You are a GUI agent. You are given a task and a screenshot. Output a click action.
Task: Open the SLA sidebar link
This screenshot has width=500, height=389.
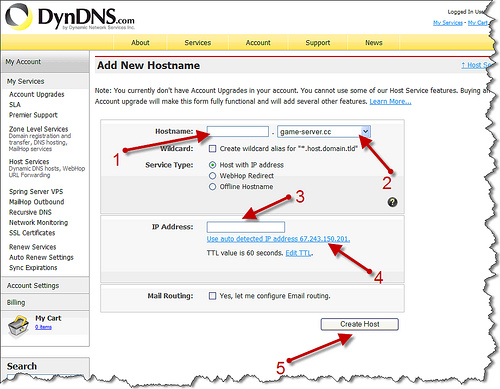point(15,105)
